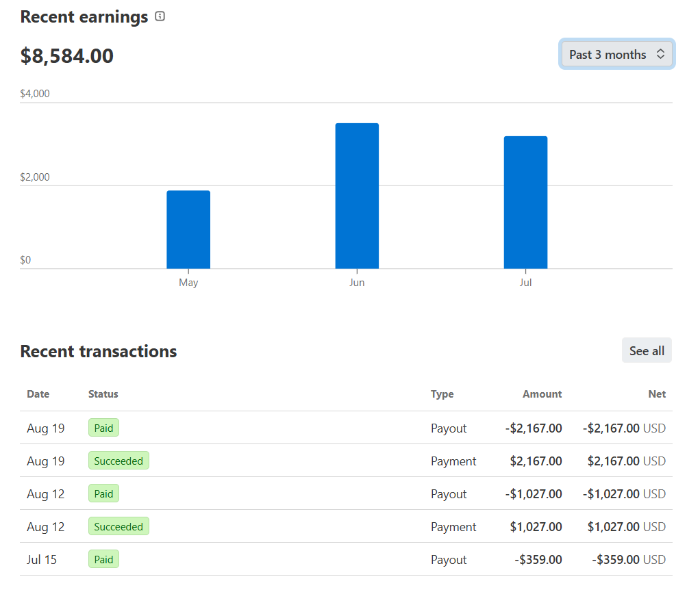Viewport: 700px width, 592px height.
Task: Click Payment type in Aug 12 row
Action: [453, 527]
